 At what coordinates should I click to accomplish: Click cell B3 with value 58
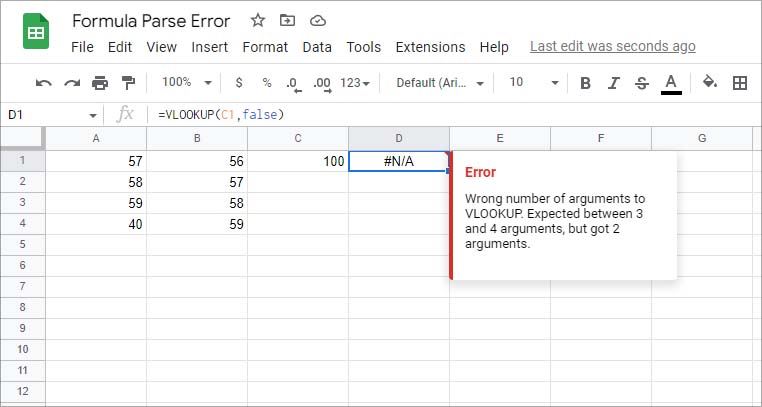click(x=197, y=203)
